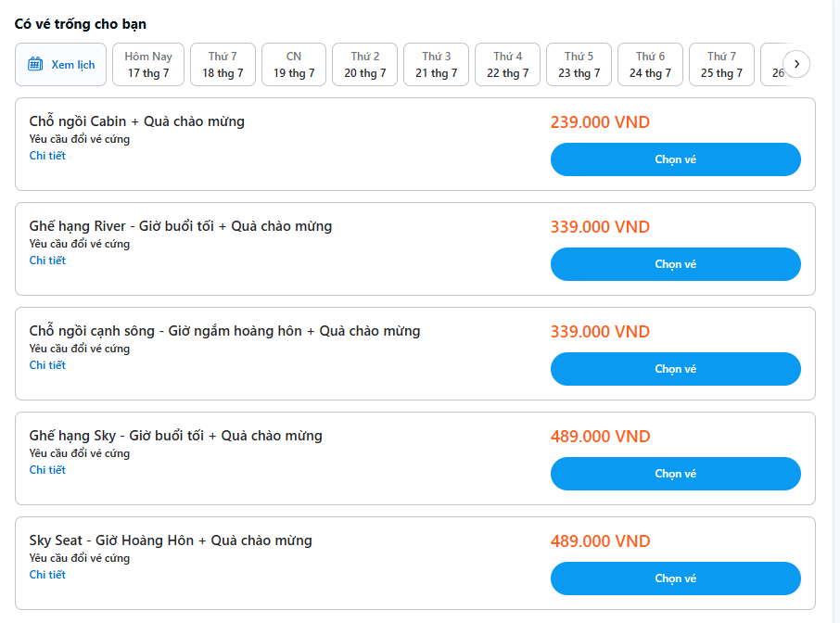
Task: Select the Hôm Nay 17 thg 7 date
Action: (x=148, y=64)
